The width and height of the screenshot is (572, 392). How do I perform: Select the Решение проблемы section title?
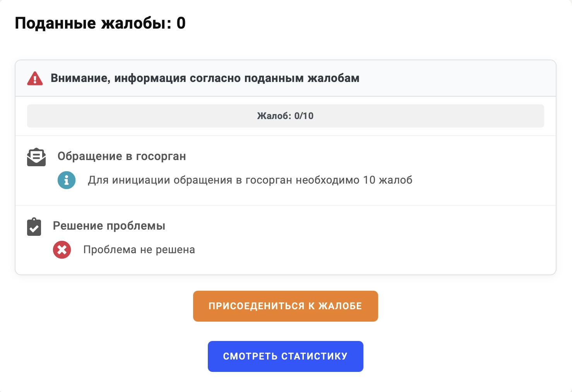click(109, 226)
